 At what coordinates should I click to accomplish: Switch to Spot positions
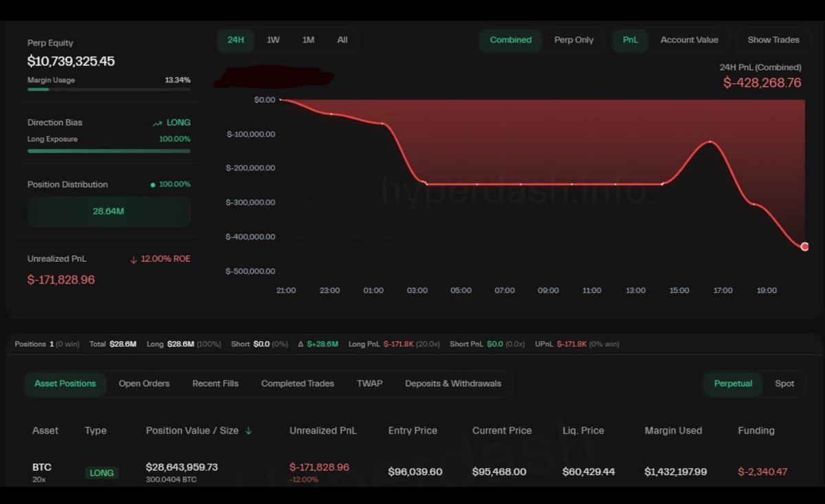[x=784, y=384]
